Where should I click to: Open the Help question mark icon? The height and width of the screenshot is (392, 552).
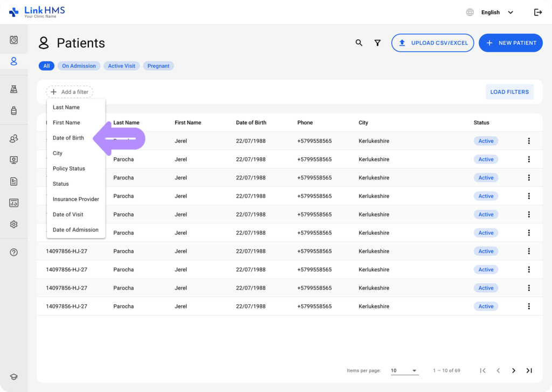pos(14,251)
